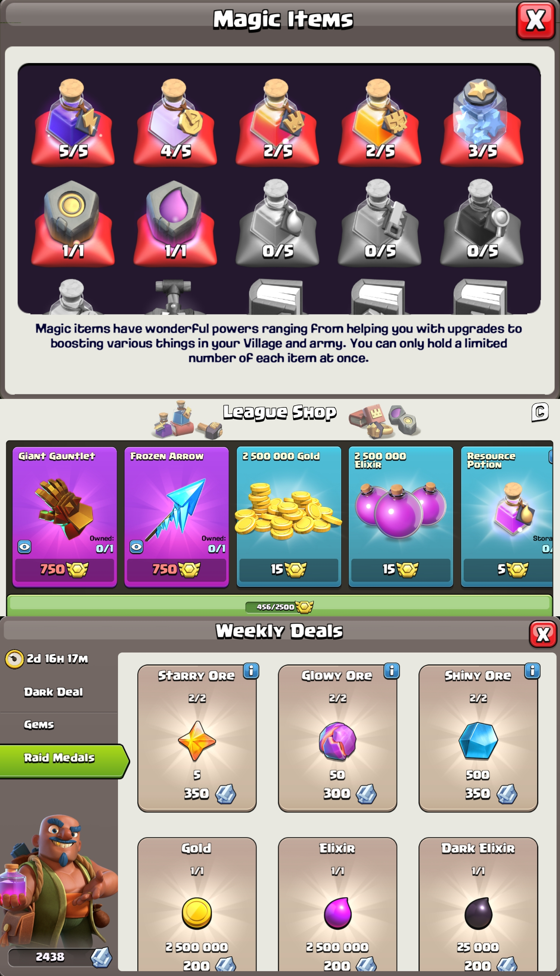Buy Giant Gauntlet for 750 medals
Image resolution: width=560 pixels, height=976 pixels.
click(65, 569)
